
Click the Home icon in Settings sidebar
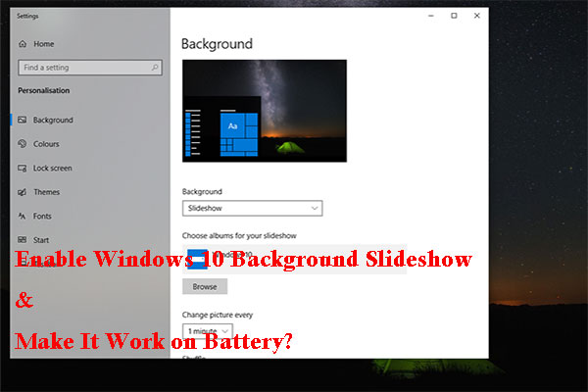click(x=22, y=44)
